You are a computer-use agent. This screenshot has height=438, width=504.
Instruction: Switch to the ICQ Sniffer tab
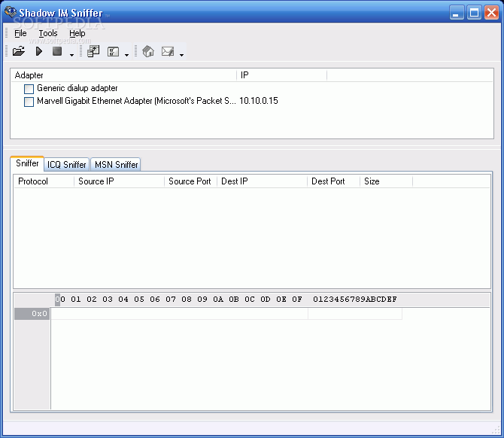(x=66, y=165)
